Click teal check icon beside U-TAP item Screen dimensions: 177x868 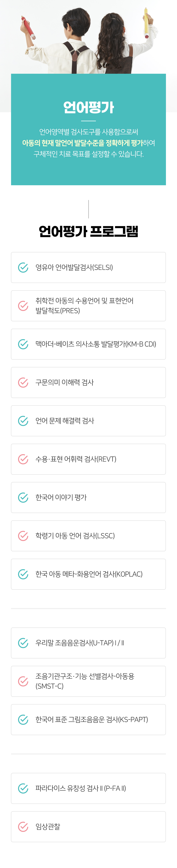(23, 643)
